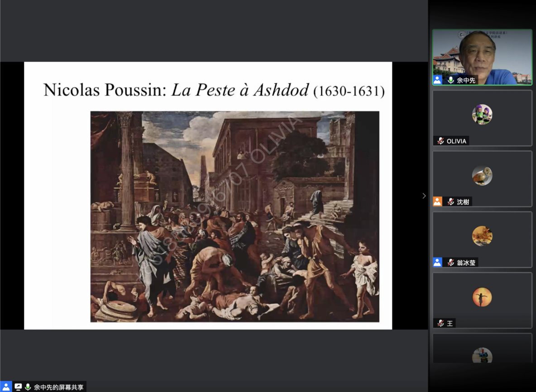536x392 pixels.
Task: Click the muted mic icon next to 沈樹
Action: pyautogui.click(x=450, y=202)
